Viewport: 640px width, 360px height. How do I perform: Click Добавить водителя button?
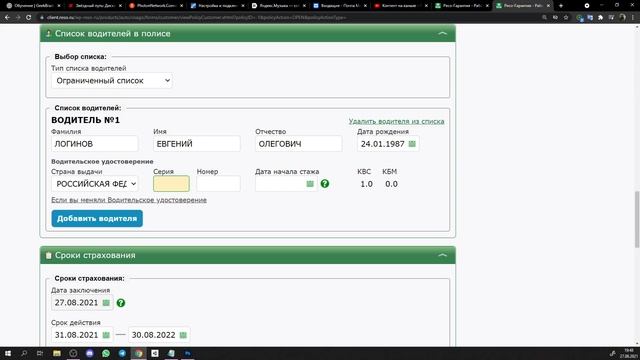97,218
